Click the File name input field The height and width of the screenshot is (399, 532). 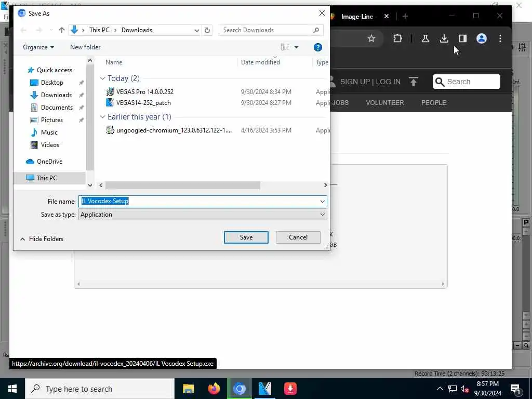click(199, 201)
